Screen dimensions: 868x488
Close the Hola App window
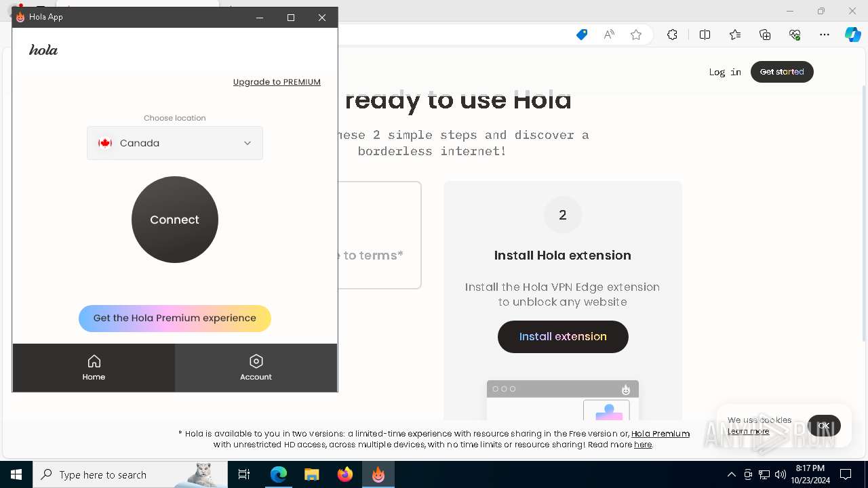(322, 18)
